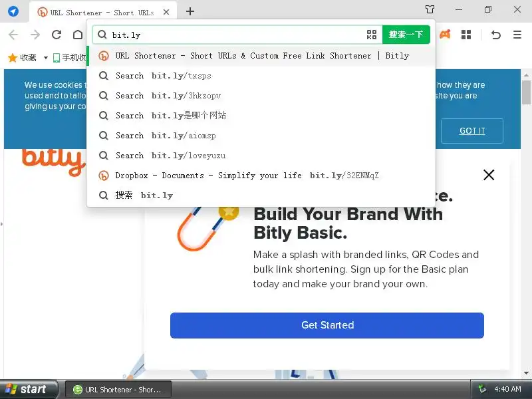The image size is (532, 399).
Task: Click the page scrollbar up arrow
Action: (526, 75)
